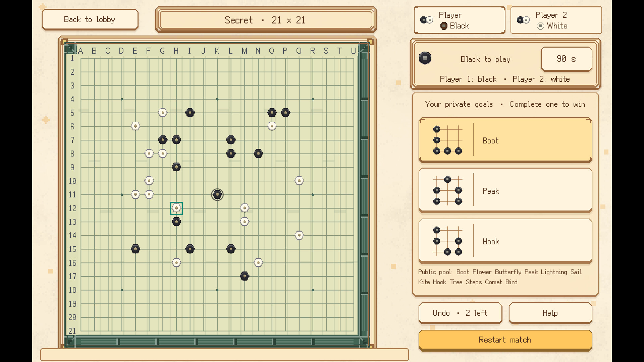Image resolution: width=644 pixels, height=362 pixels.
Task: Click the Secret 21 × 21 title banner
Action: click(266, 20)
